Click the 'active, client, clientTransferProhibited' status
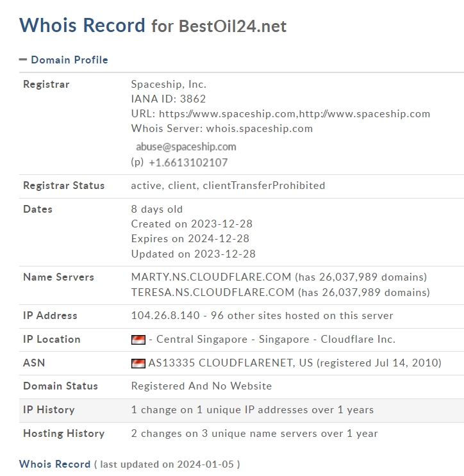 [x=228, y=186]
